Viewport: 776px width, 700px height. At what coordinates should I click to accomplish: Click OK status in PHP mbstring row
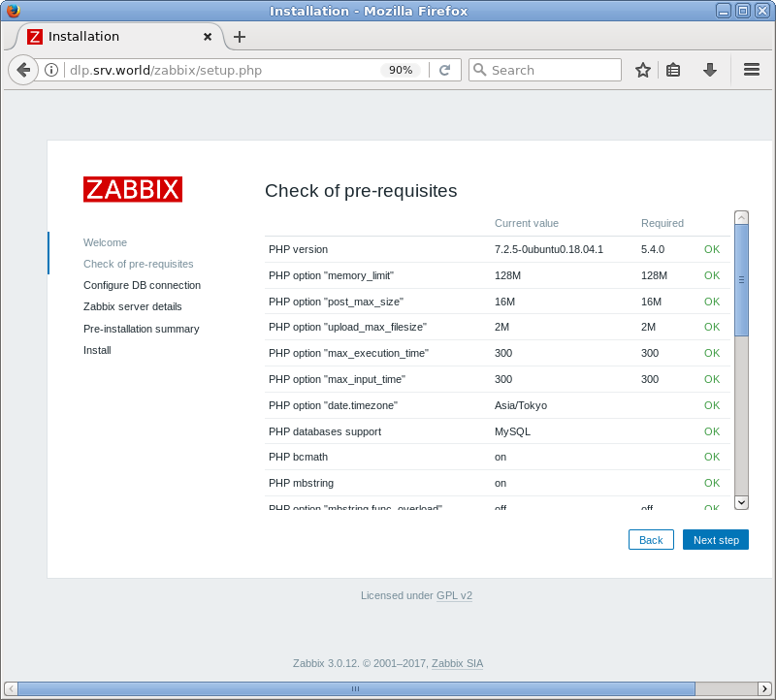(712, 483)
